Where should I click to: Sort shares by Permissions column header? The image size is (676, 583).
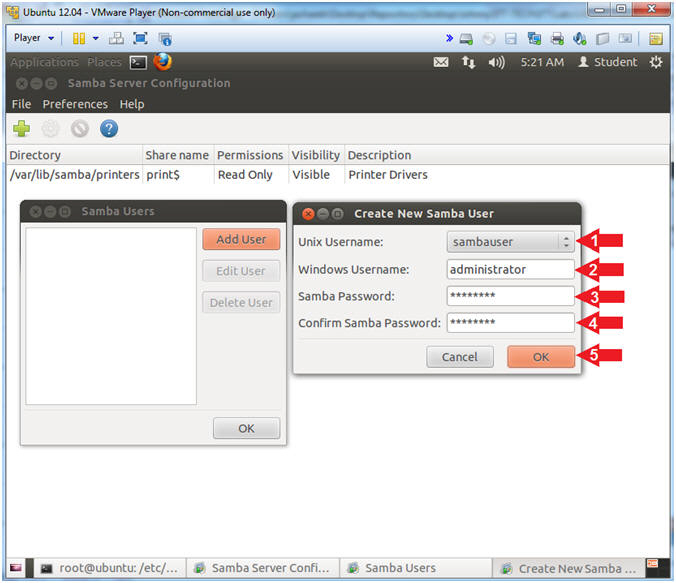250,155
